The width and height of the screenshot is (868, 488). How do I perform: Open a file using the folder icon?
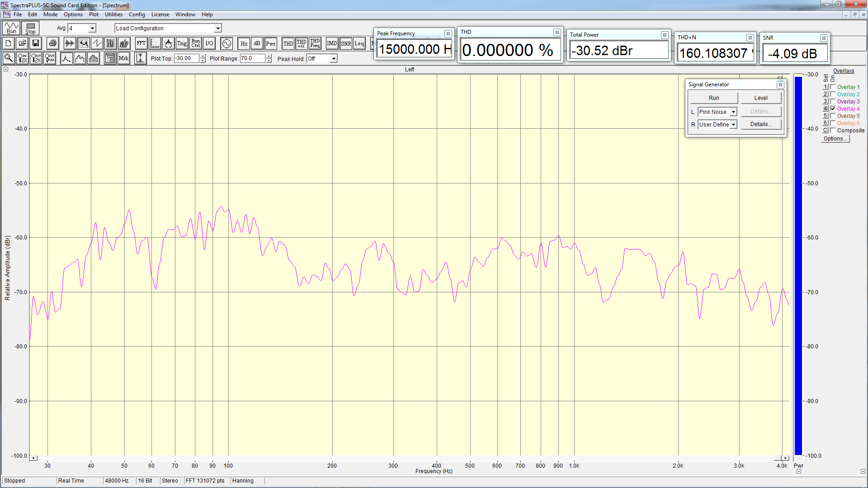(22, 43)
